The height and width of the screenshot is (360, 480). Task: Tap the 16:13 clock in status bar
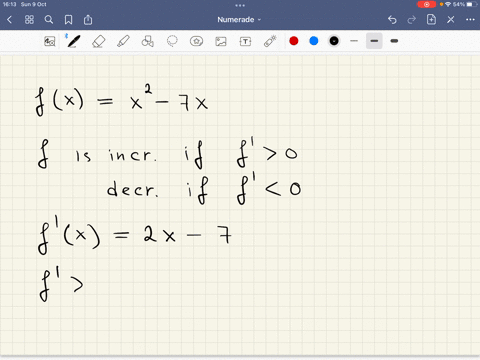(x=9, y=4)
